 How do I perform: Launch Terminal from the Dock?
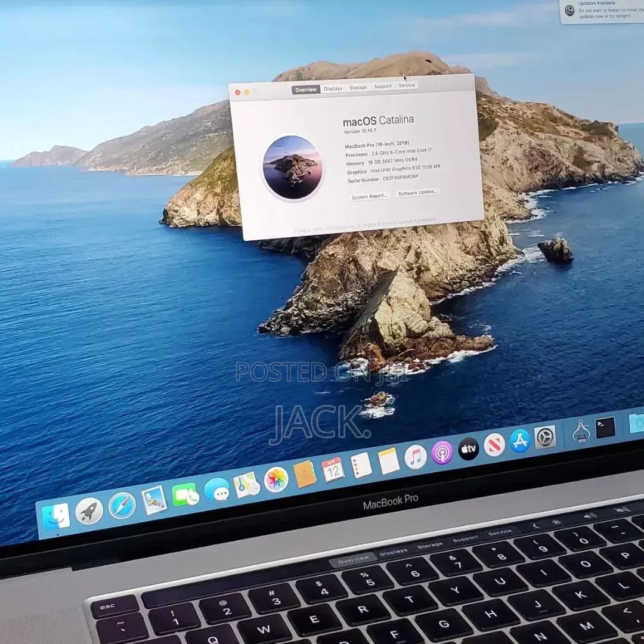coord(605,427)
